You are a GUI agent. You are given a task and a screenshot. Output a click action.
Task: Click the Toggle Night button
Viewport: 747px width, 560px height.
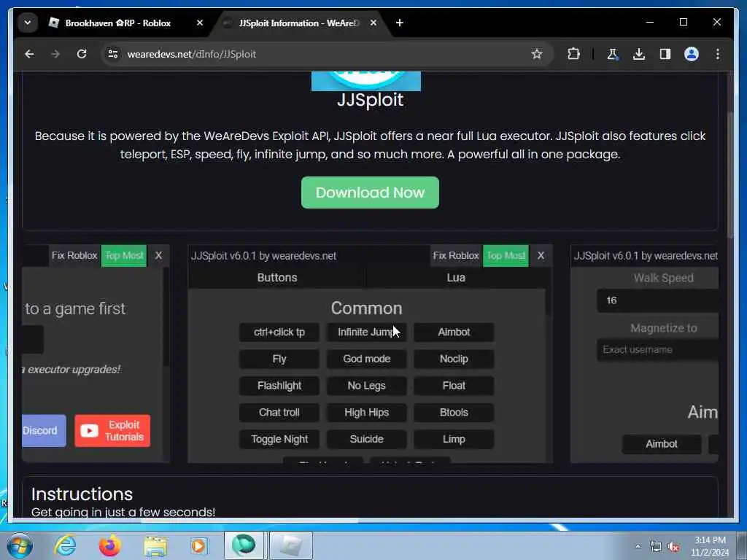[279, 439]
